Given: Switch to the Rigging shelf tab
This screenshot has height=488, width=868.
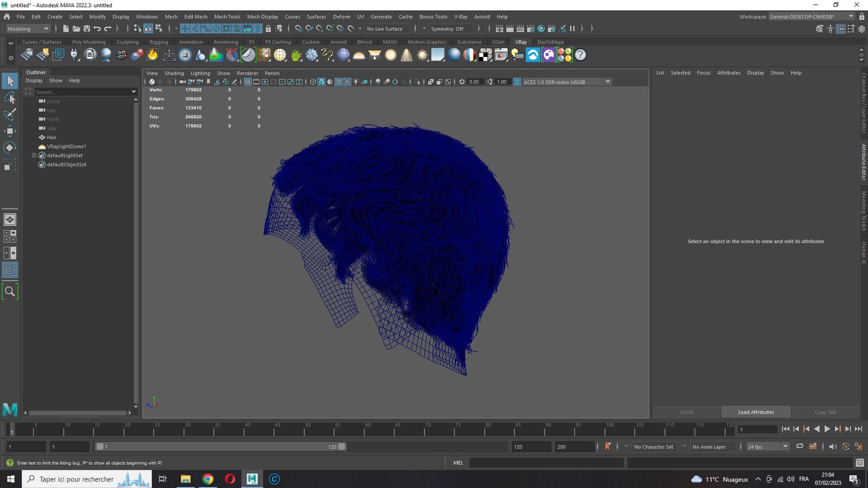Looking at the screenshot, I should [x=158, y=42].
